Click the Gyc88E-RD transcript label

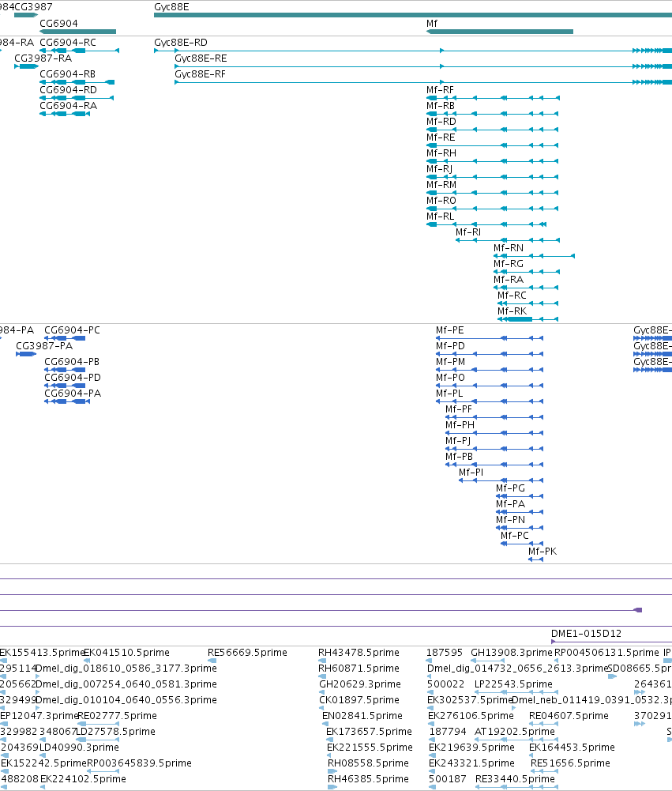(x=181, y=43)
